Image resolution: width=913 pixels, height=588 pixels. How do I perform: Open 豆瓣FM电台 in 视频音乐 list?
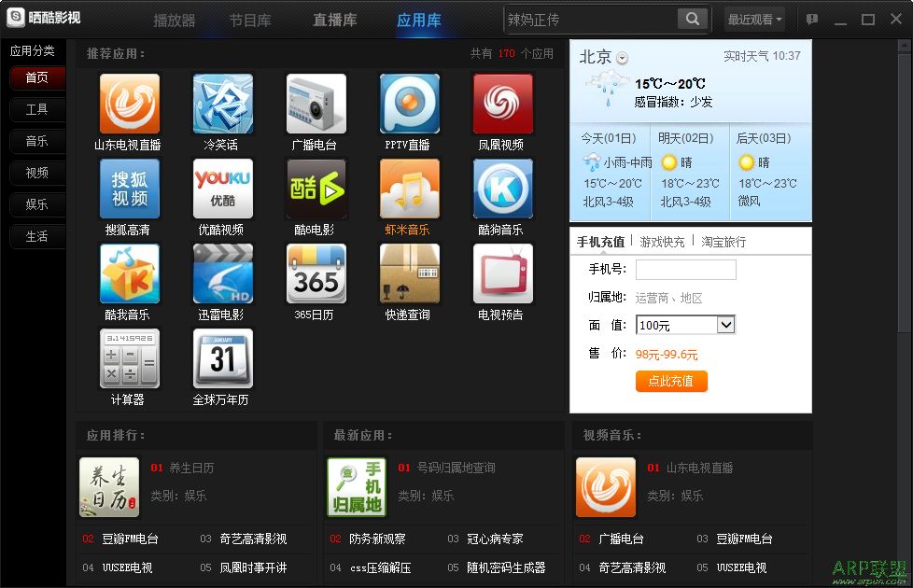744,539
